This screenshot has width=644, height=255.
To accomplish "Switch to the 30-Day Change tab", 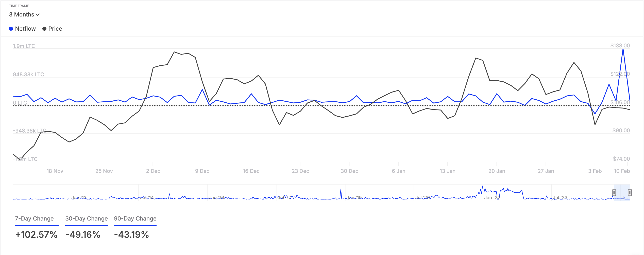I will 87,218.
